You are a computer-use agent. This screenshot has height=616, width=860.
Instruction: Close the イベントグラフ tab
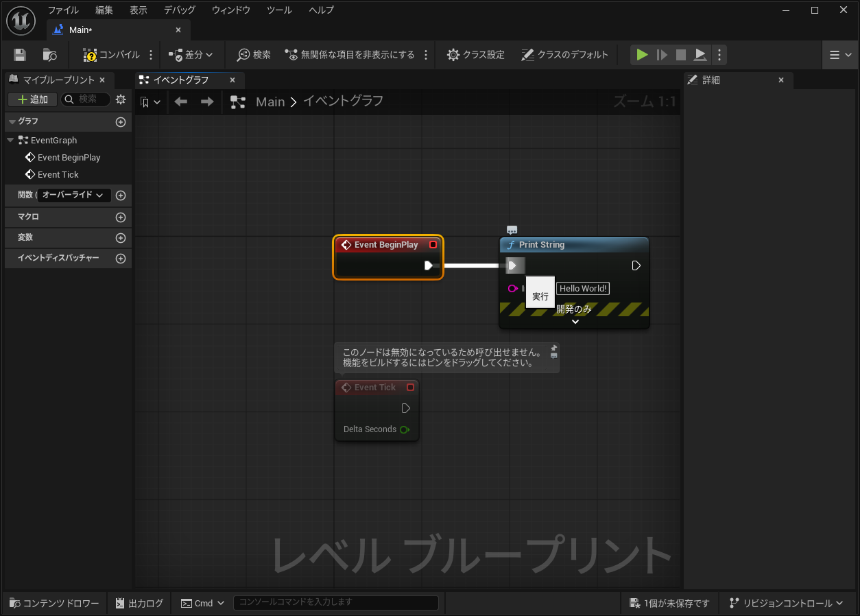(x=232, y=80)
